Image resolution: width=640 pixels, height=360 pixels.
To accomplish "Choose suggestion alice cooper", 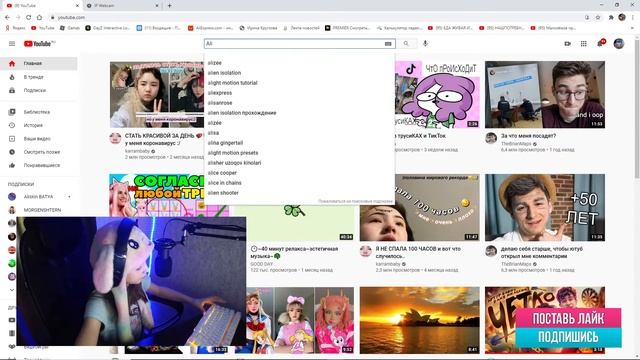I will click(300, 173).
